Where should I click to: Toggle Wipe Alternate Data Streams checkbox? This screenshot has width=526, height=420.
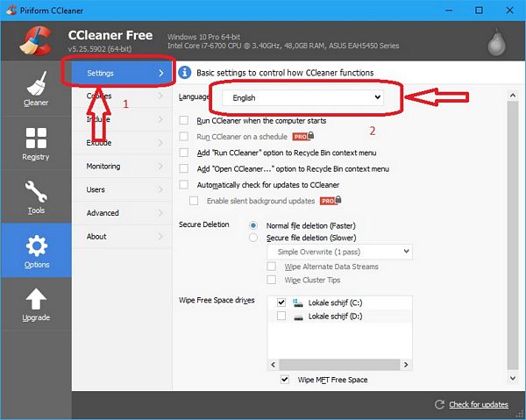(x=272, y=267)
